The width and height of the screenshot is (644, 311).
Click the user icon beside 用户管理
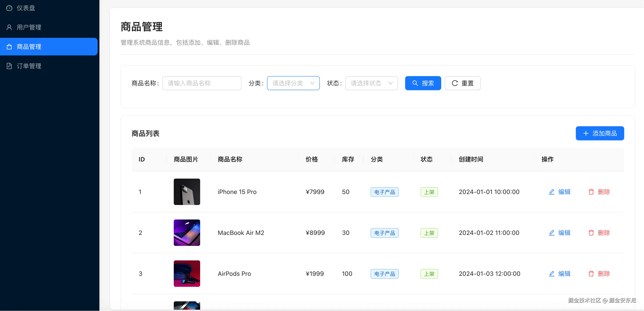pos(9,27)
